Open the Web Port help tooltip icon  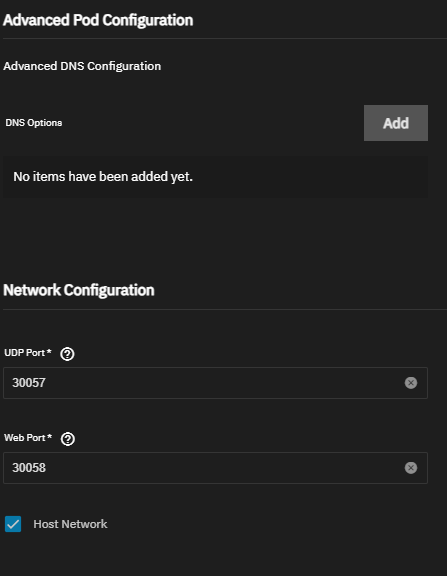click(x=68, y=439)
